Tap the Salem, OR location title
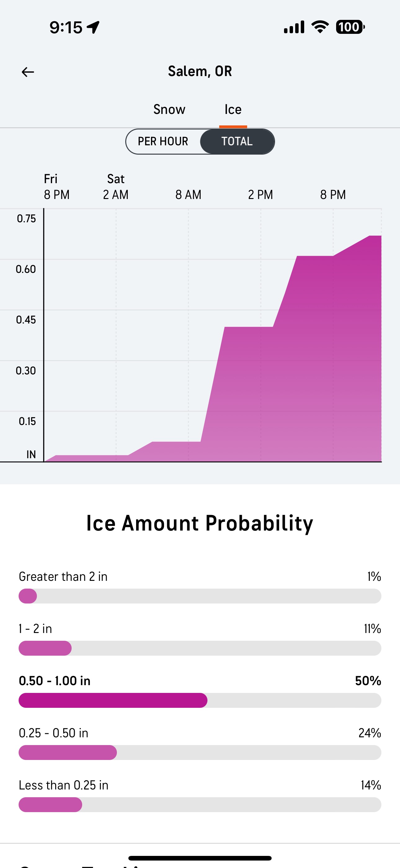Screen dimensions: 400x868 coord(200,71)
